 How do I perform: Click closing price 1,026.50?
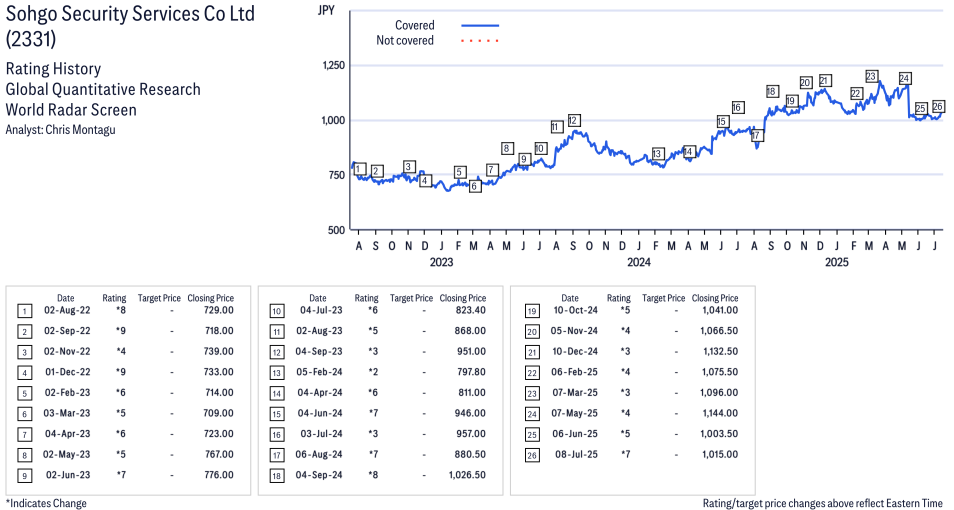pos(467,475)
